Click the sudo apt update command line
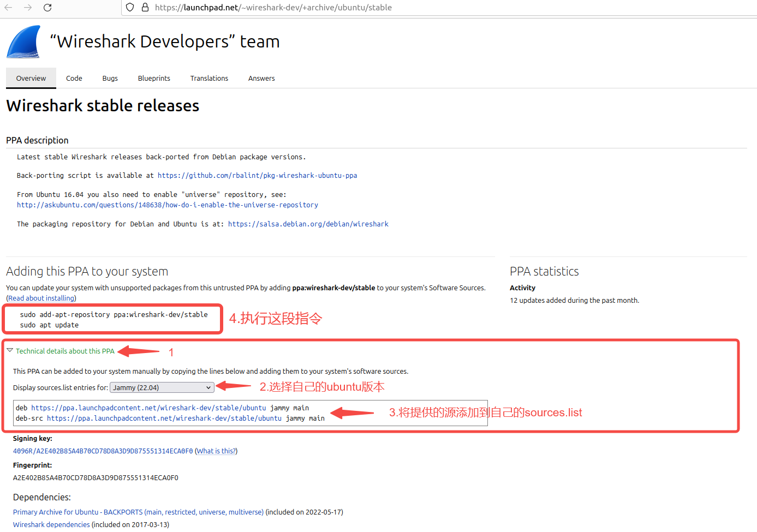This screenshot has width=757, height=532. click(x=49, y=325)
